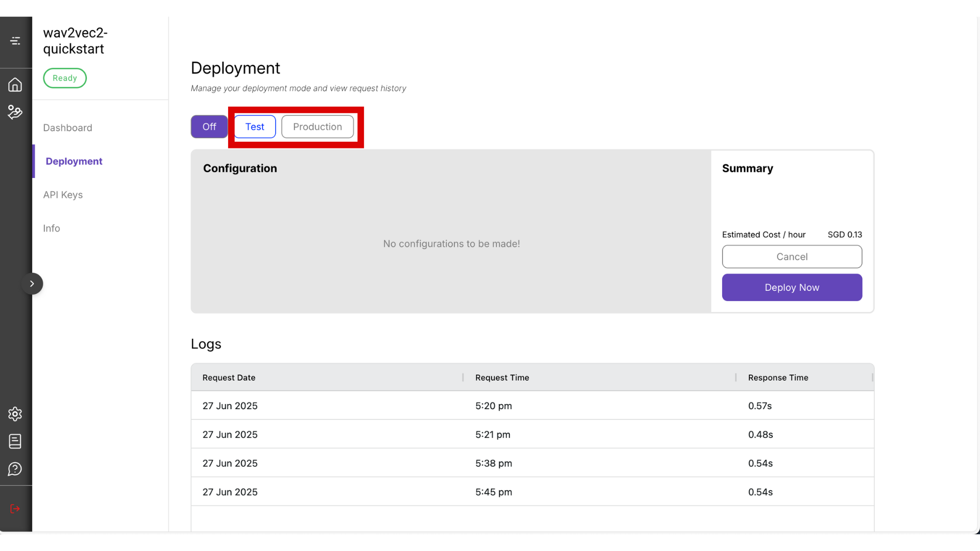The width and height of the screenshot is (980, 551).
Task: Select the 5:45 pm request time cell
Action: [494, 492]
